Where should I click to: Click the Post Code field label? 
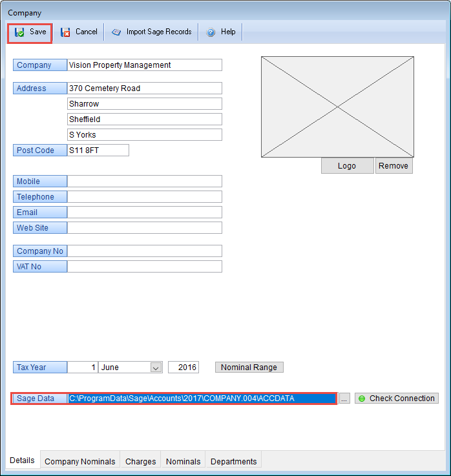point(40,150)
